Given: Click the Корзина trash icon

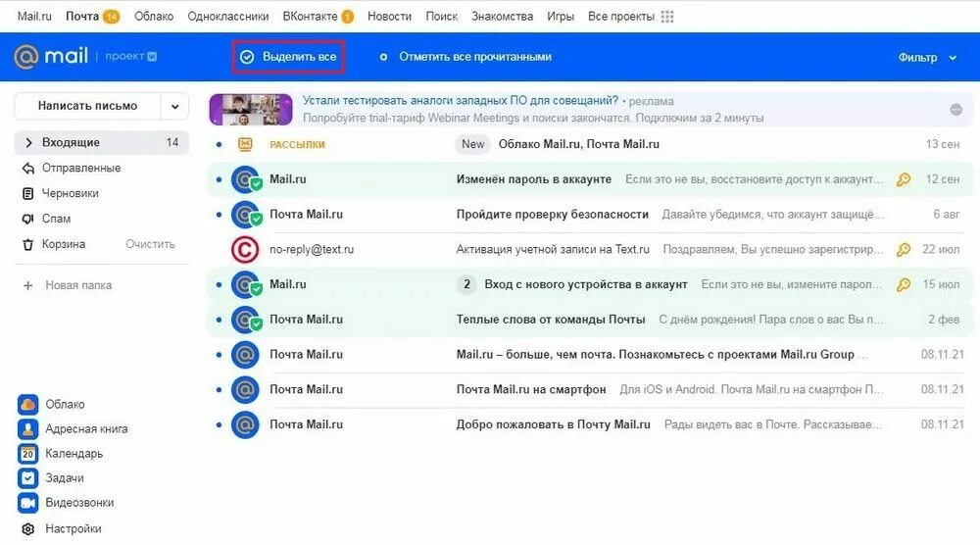Looking at the screenshot, I should click(27, 244).
